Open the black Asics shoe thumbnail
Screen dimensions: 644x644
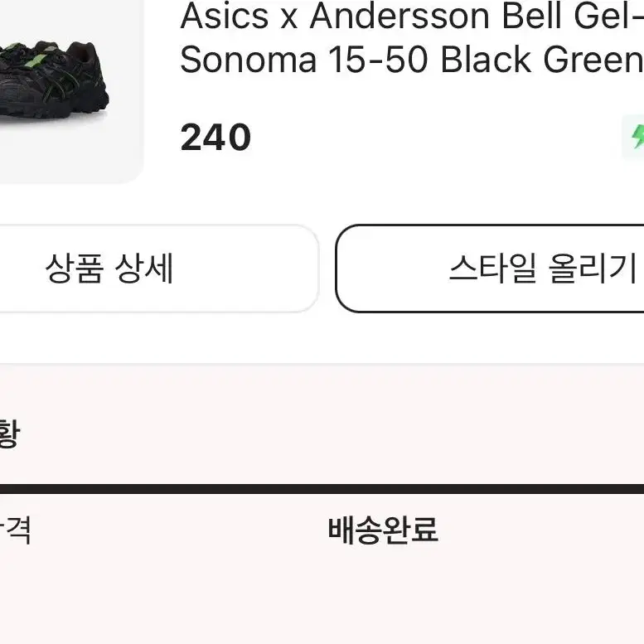[x=52, y=81]
